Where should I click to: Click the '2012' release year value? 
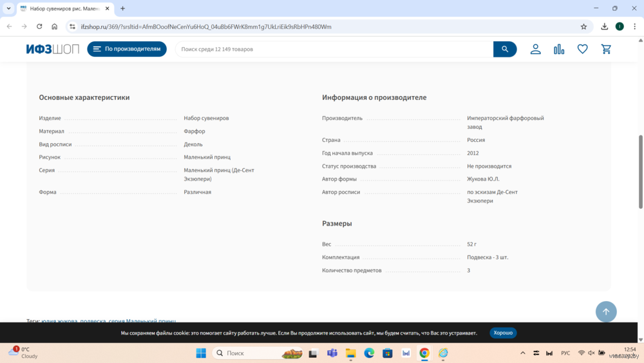coord(473,153)
